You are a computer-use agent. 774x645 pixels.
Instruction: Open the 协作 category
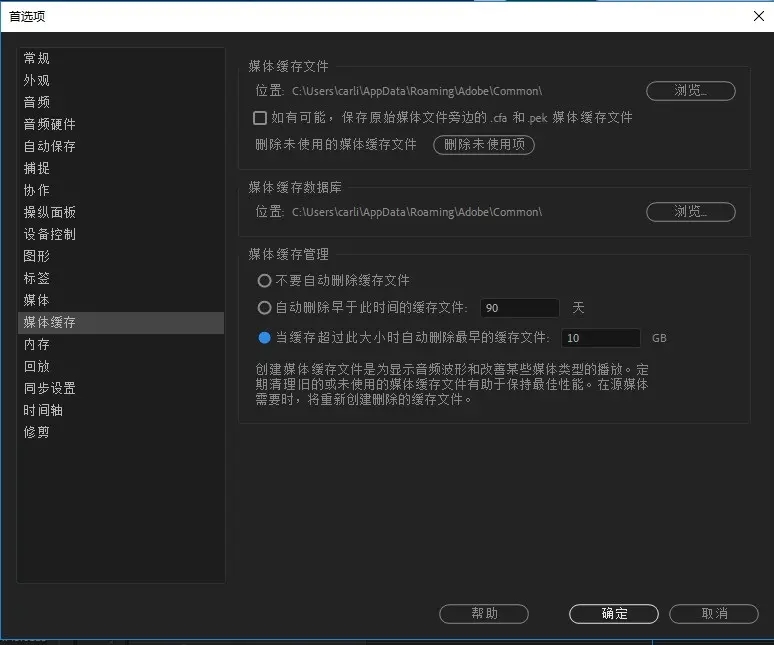pos(120,190)
